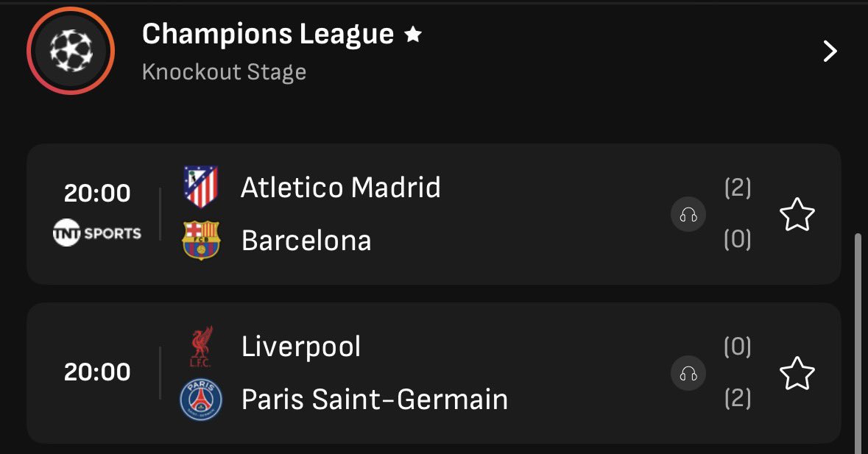Click the Paris Saint-Germain club crest
This screenshot has width=868, height=454.
point(201,400)
